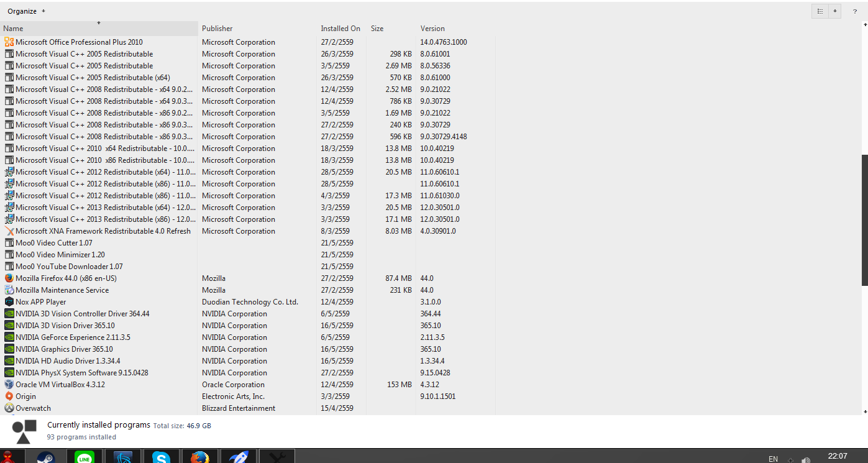This screenshot has width=868, height=463.
Task: Click the Moo0 YouTube Downloader 1.07 icon
Action: (9, 267)
